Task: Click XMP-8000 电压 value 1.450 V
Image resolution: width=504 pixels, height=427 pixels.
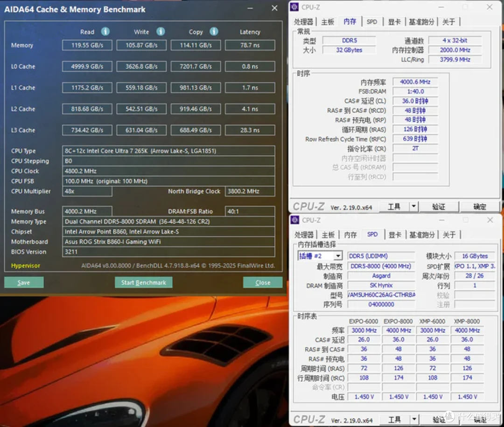Action: (x=467, y=397)
